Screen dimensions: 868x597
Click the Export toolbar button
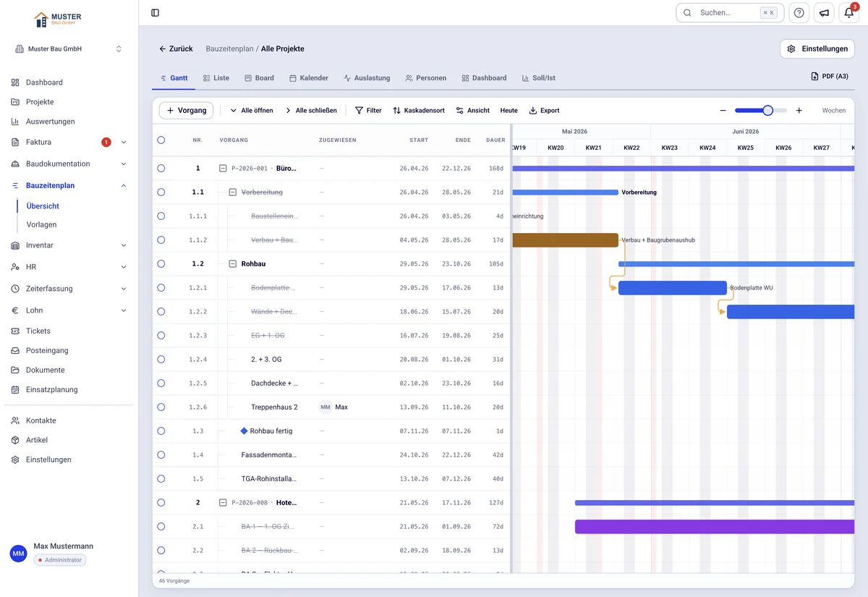pyautogui.click(x=544, y=111)
